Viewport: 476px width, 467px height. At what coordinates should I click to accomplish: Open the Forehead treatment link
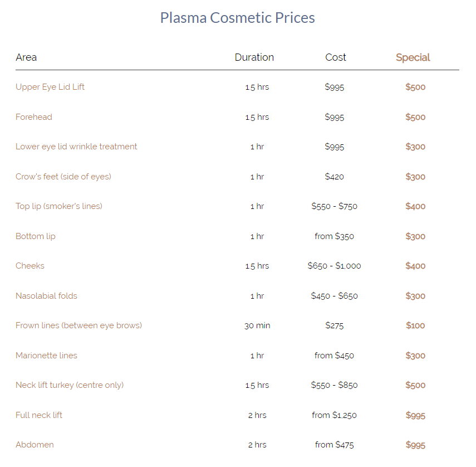click(34, 117)
